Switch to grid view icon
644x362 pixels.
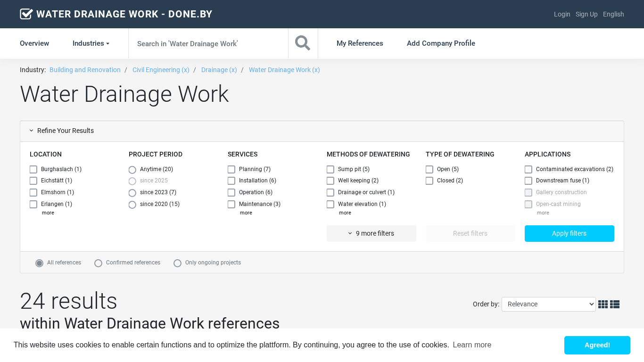click(x=603, y=304)
